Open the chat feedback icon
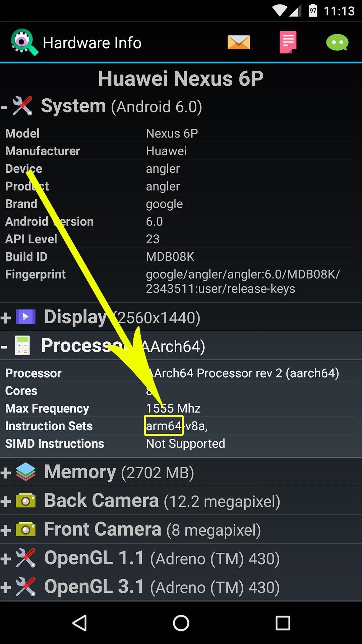Viewport: 362px width, 644px height. [x=338, y=42]
